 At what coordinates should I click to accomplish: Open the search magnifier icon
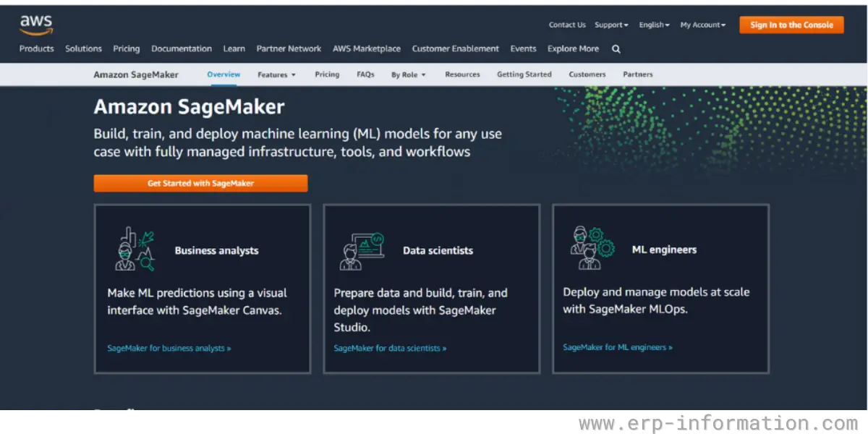coord(616,49)
